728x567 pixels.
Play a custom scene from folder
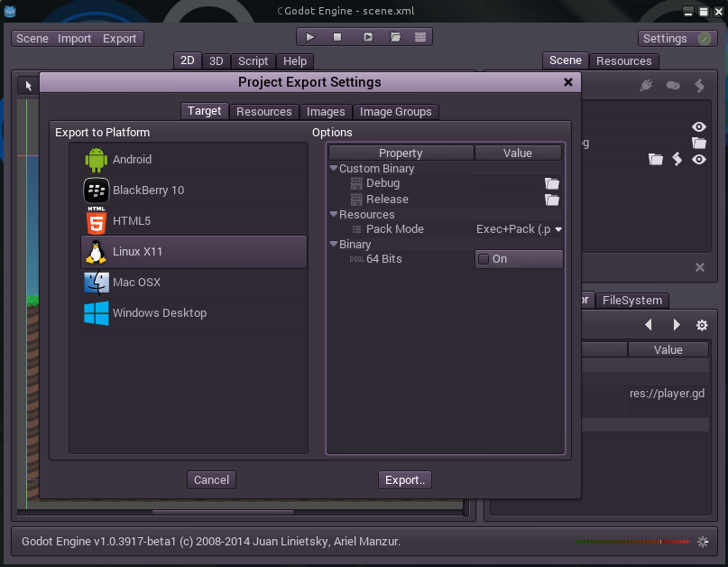coord(395,37)
